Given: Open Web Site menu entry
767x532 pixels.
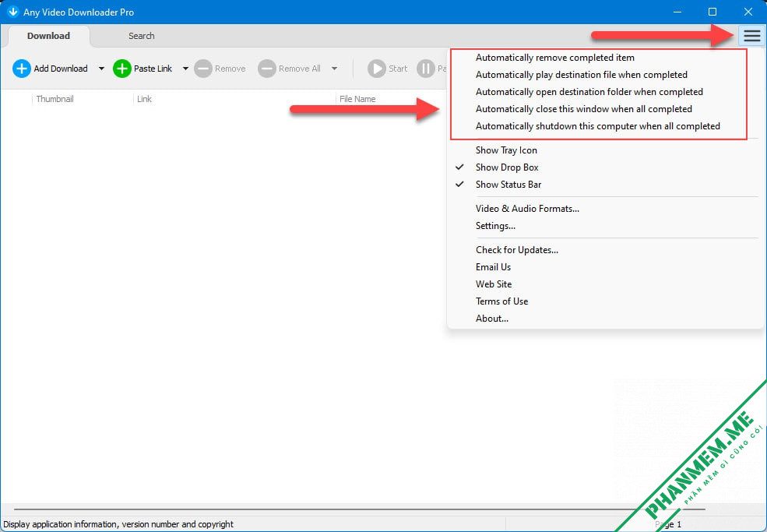Looking at the screenshot, I should [605, 284].
